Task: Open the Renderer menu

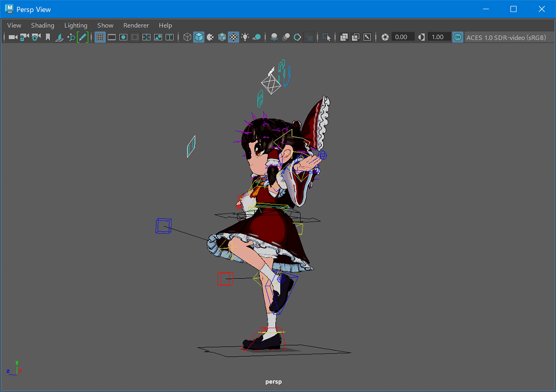Action: (136, 25)
